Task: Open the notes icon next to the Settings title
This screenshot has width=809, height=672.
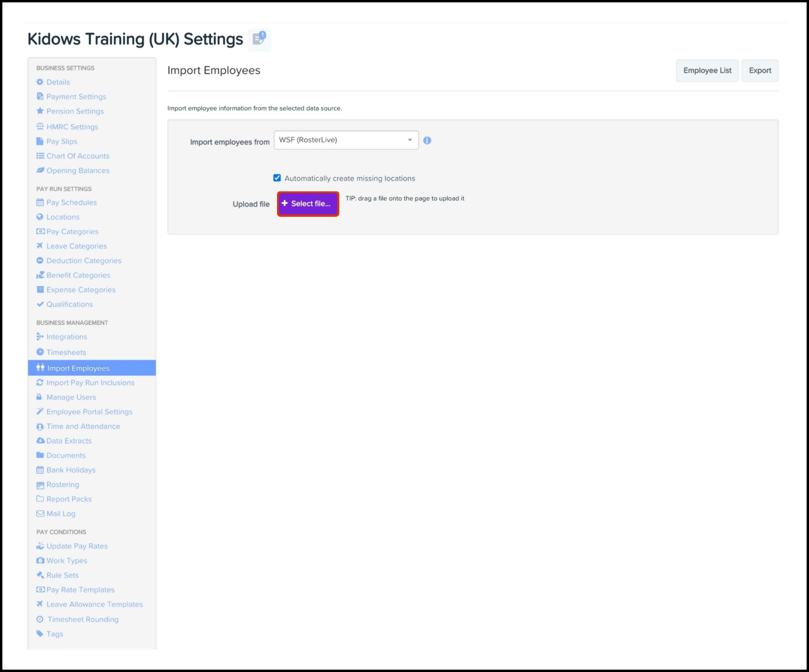Action: point(259,39)
